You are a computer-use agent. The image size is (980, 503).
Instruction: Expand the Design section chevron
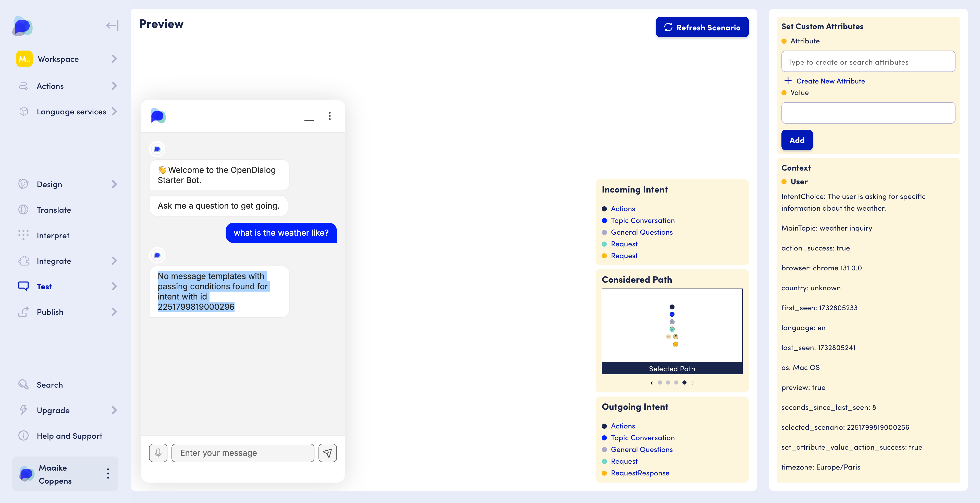(114, 184)
